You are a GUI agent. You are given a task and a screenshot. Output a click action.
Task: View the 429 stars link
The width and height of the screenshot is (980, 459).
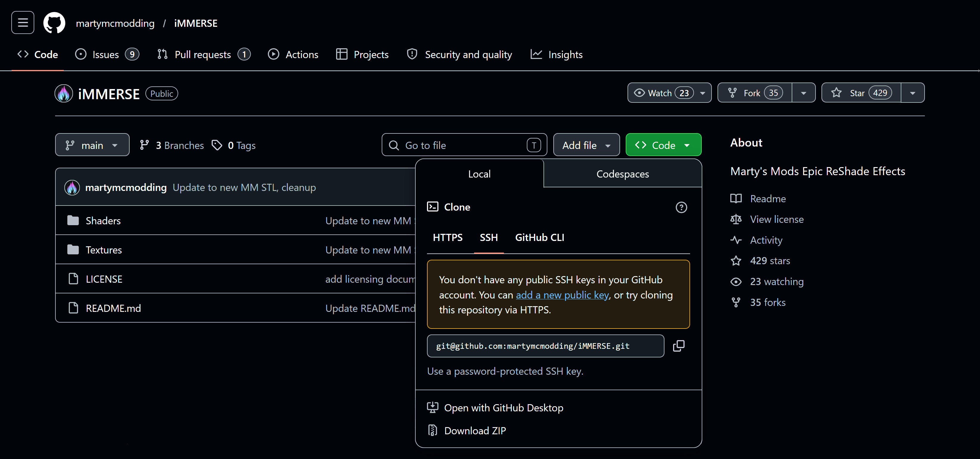760,261
